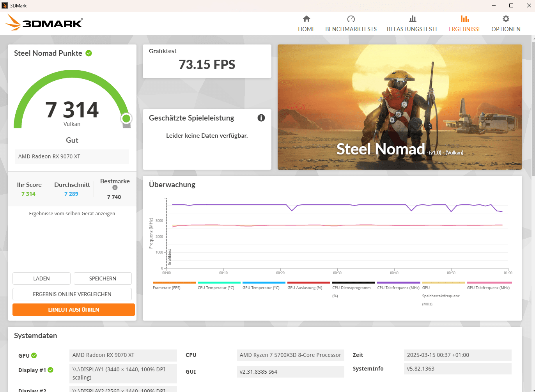Open Ergebnisse vom selben Gerät anzeigen link

pos(72,214)
